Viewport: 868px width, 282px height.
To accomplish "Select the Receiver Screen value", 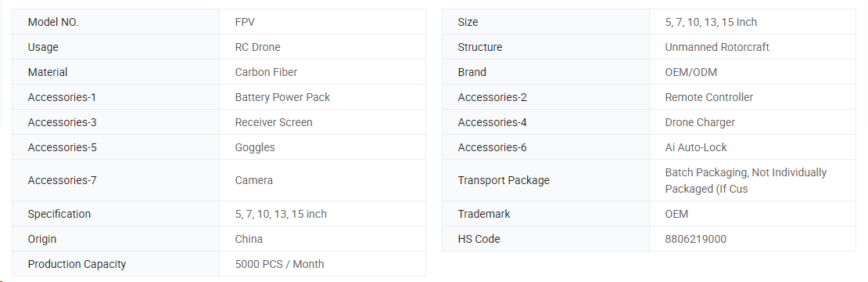I will 274,122.
